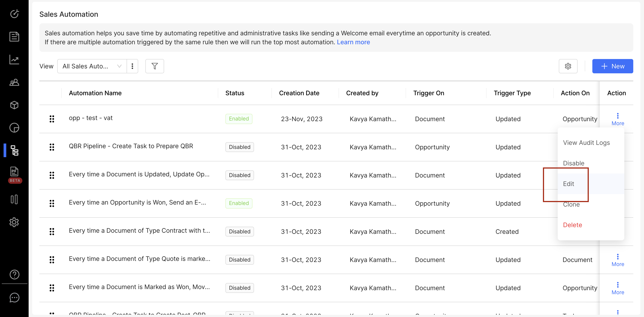The image size is (644, 317).
Task: Click Delete in the context menu
Action: click(572, 225)
